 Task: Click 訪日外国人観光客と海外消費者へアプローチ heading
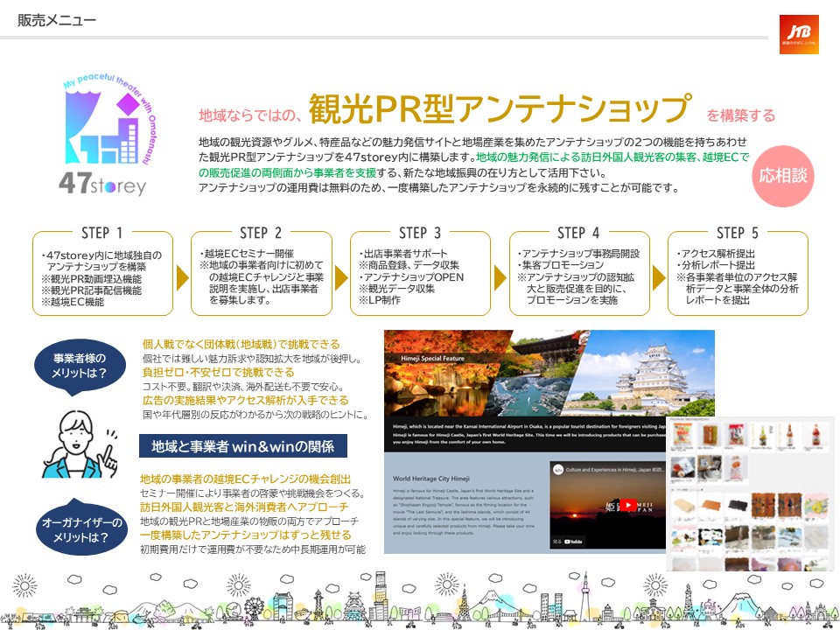(244, 507)
